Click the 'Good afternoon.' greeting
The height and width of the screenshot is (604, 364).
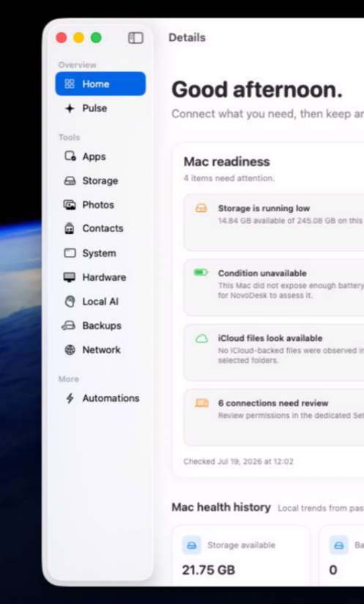[x=257, y=89]
